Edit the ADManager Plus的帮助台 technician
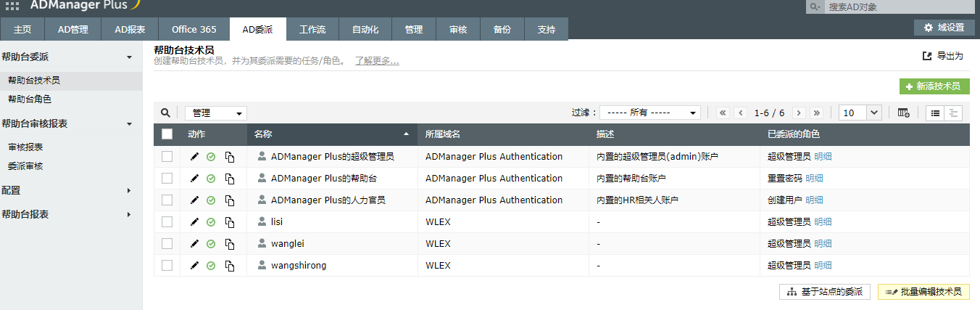Screen dimensions: 980x310 (x=194, y=178)
